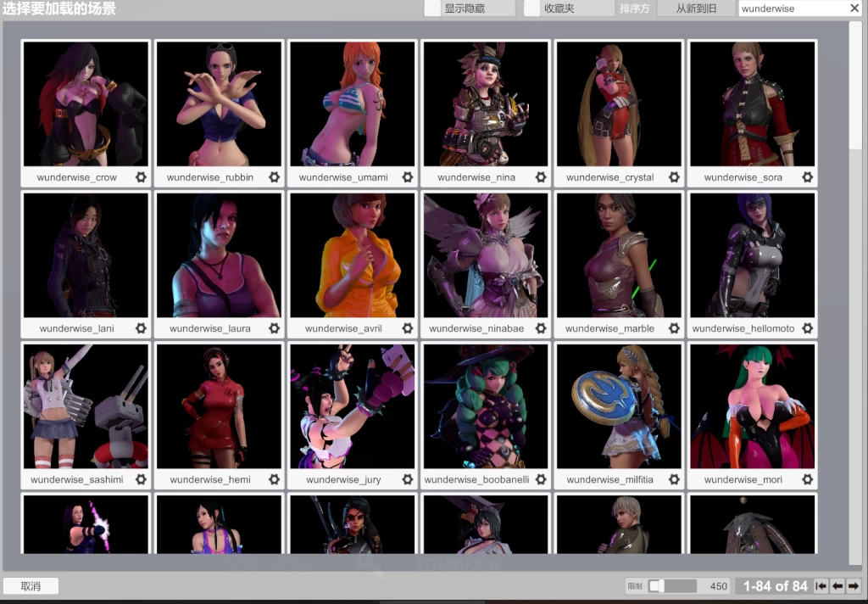Click the gear icon on wunderwise_nina

click(x=541, y=177)
